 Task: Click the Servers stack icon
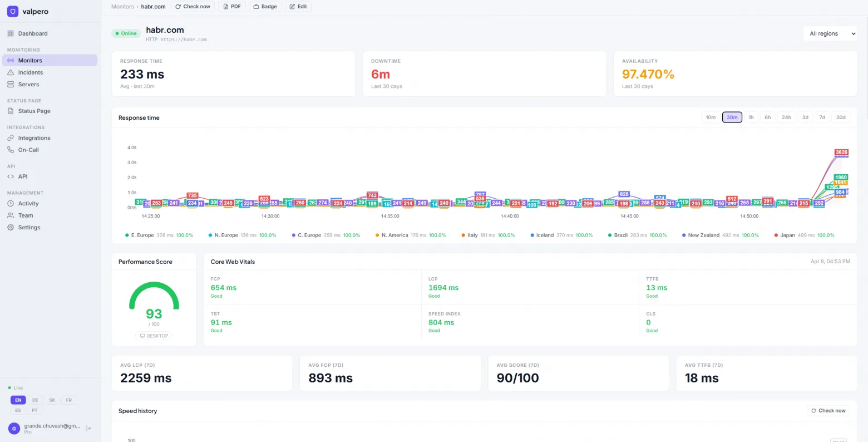11,85
